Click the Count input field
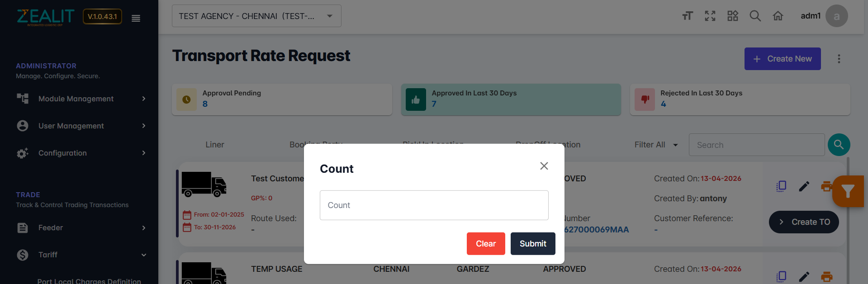This screenshot has height=284, width=868. point(434,205)
